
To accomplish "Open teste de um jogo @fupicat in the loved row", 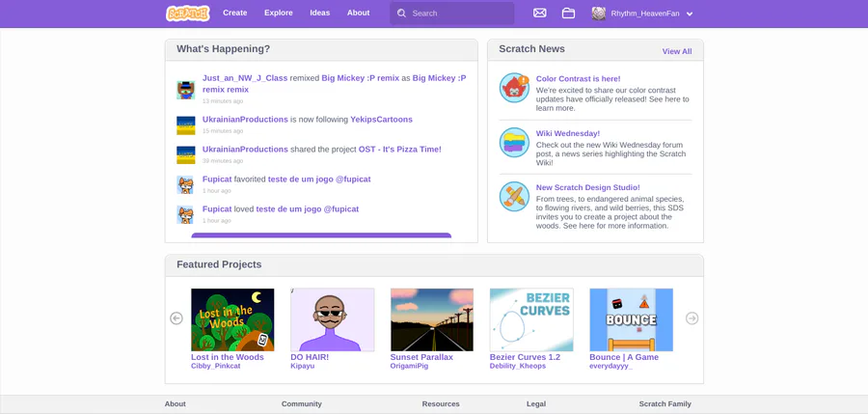I will click(x=308, y=209).
